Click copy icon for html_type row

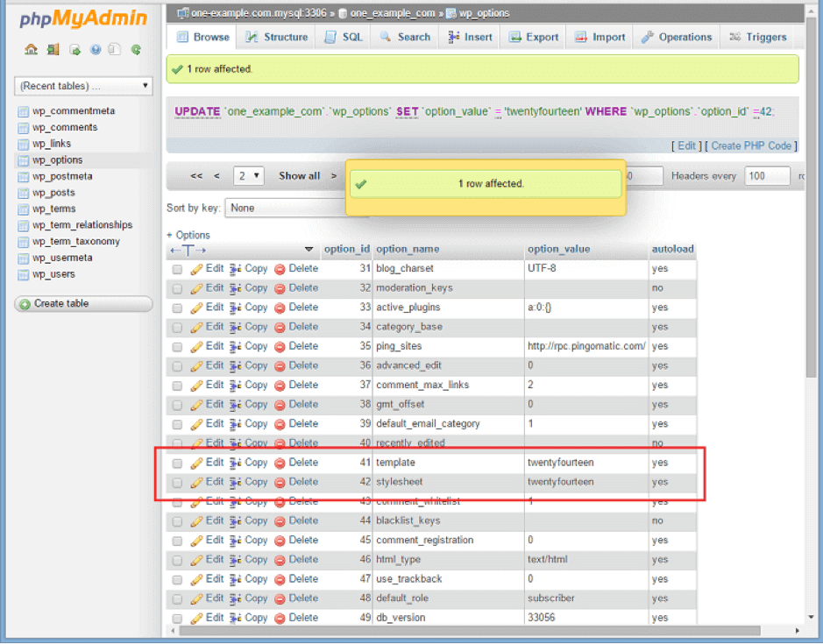point(235,560)
